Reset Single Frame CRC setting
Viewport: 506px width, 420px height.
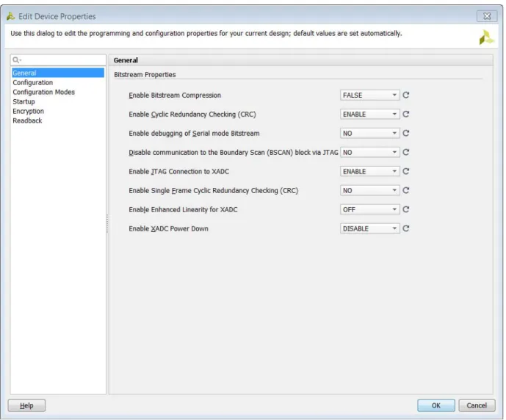[x=405, y=190]
